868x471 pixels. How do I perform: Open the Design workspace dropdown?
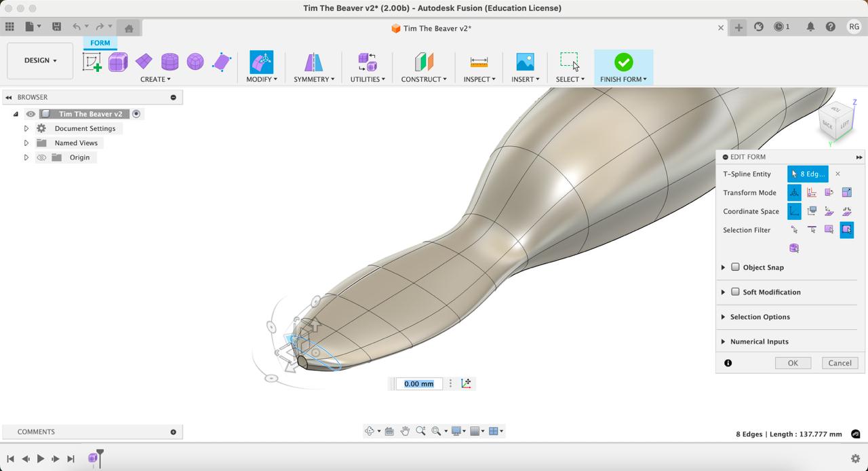[x=40, y=60]
